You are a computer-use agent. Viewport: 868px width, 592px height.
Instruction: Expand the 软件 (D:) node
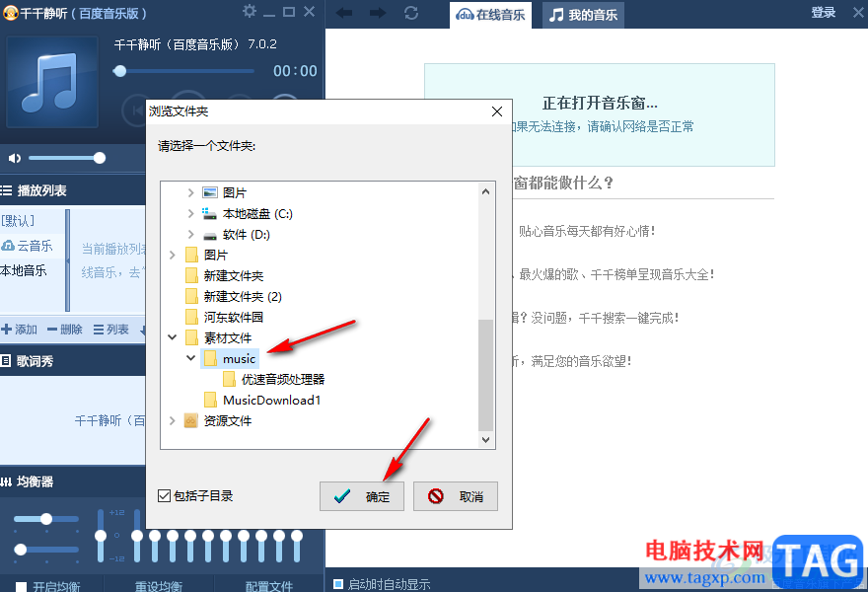tap(190, 235)
